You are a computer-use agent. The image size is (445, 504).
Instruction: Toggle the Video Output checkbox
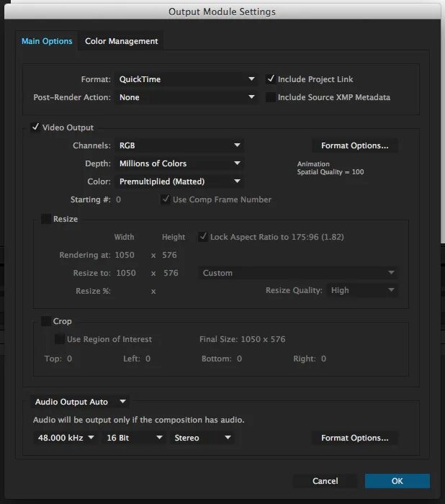[x=35, y=127]
